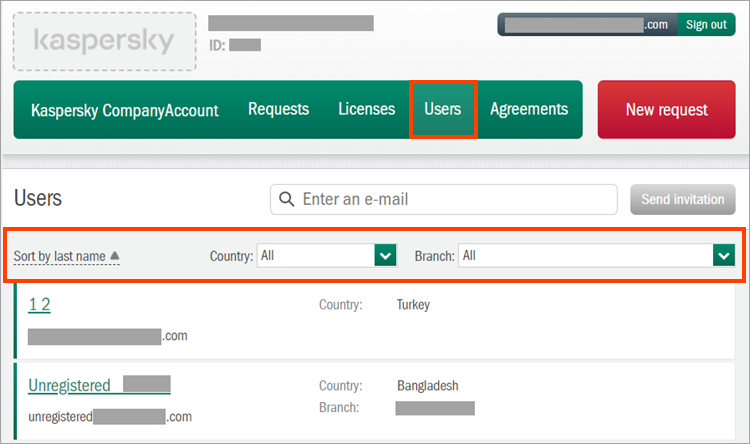Open the Branch filter dropdown field

[596, 255]
